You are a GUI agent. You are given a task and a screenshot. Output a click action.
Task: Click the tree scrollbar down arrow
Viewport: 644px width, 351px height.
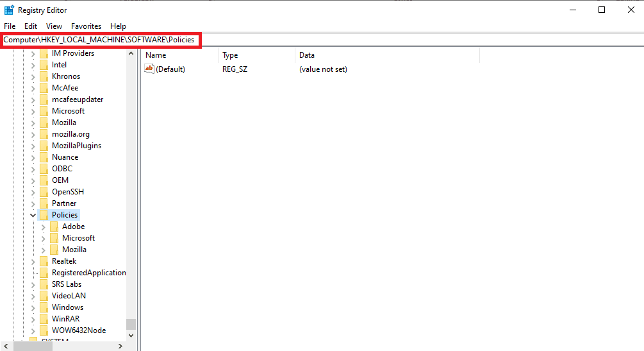pyautogui.click(x=131, y=336)
